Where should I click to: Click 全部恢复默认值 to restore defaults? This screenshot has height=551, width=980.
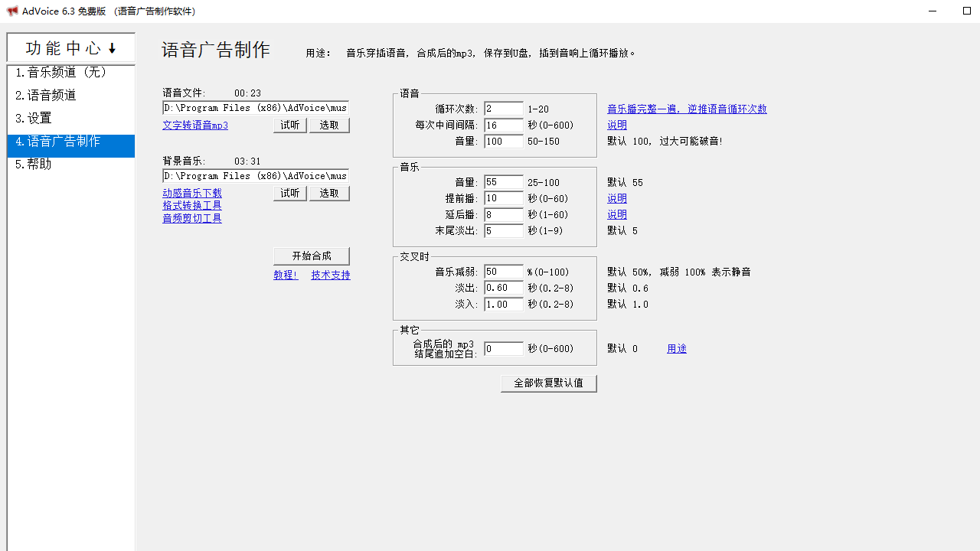click(548, 383)
